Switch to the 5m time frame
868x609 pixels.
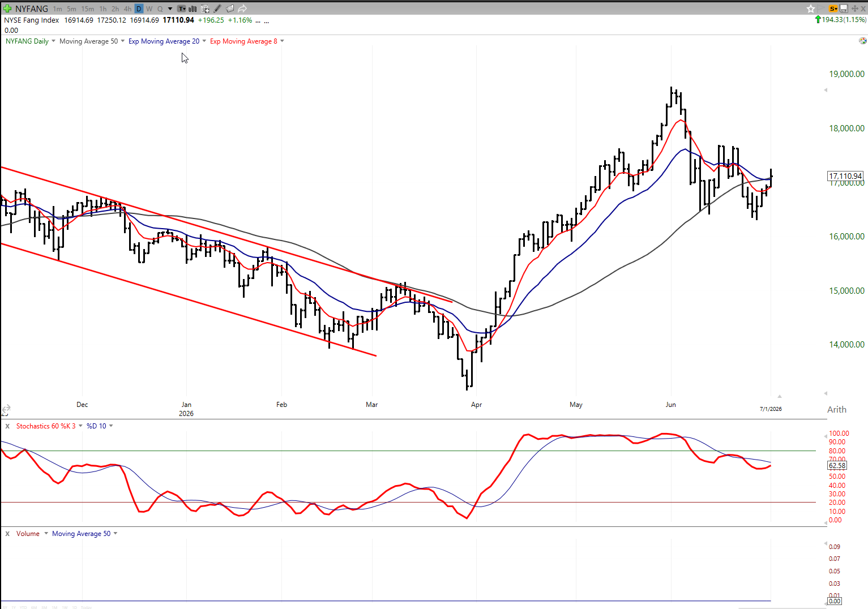click(x=71, y=9)
